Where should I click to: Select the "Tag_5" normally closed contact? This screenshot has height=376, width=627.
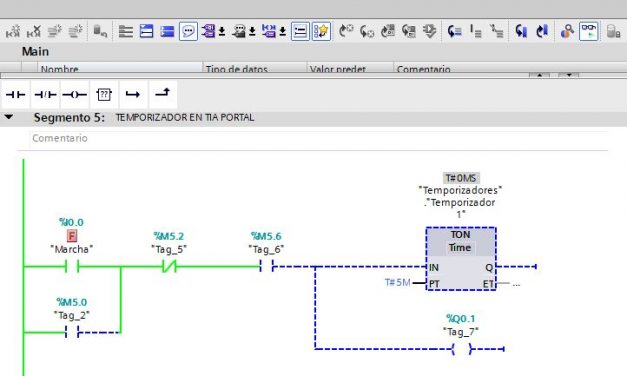coord(169,266)
